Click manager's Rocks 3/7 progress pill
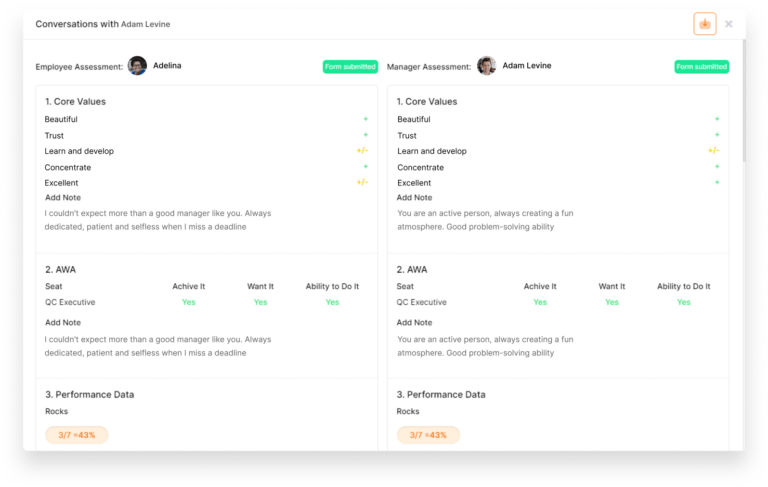This screenshot has height=487, width=768. [x=428, y=435]
